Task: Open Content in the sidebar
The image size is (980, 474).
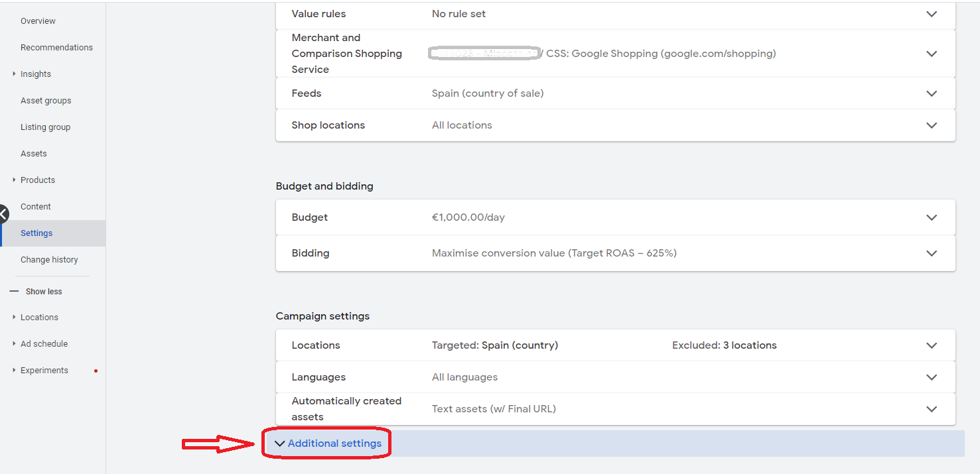Action: tap(36, 207)
